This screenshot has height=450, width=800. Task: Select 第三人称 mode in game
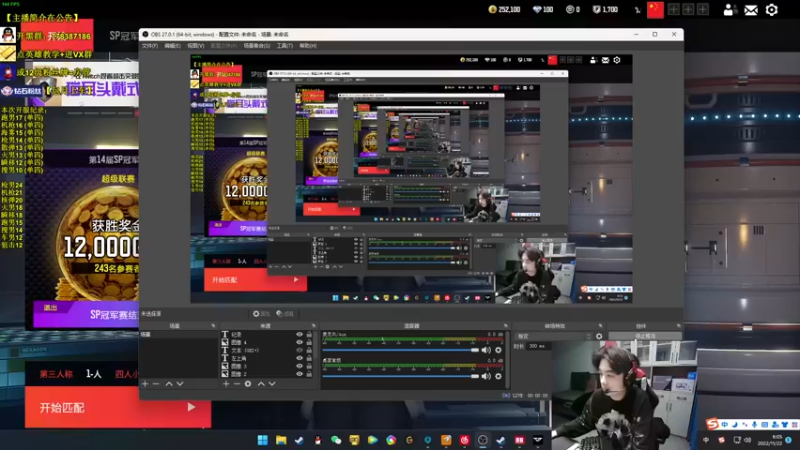point(56,374)
